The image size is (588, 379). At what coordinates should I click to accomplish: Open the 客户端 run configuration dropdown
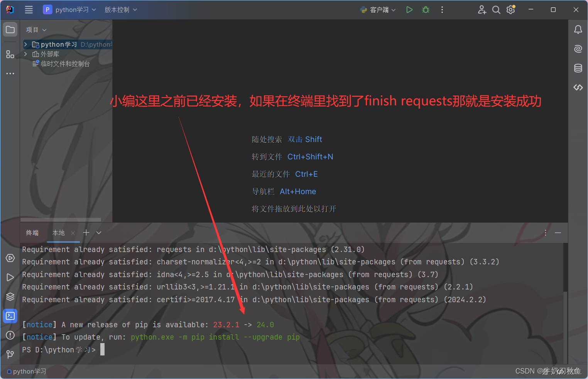pyautogui.click(x=378, y=10)
